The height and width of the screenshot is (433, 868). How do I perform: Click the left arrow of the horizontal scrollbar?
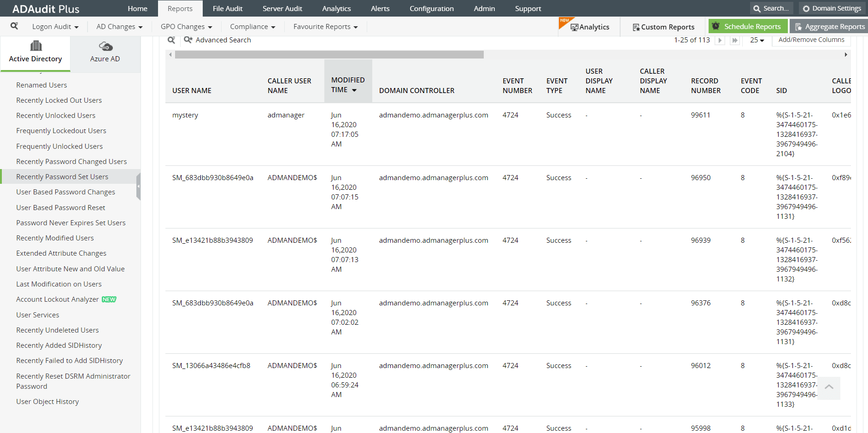coord(170,55)
